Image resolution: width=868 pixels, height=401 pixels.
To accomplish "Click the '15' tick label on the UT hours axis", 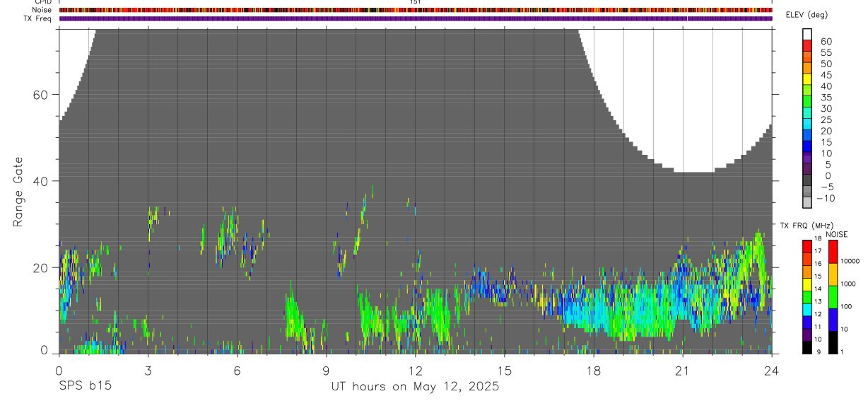I will point(504,370).
